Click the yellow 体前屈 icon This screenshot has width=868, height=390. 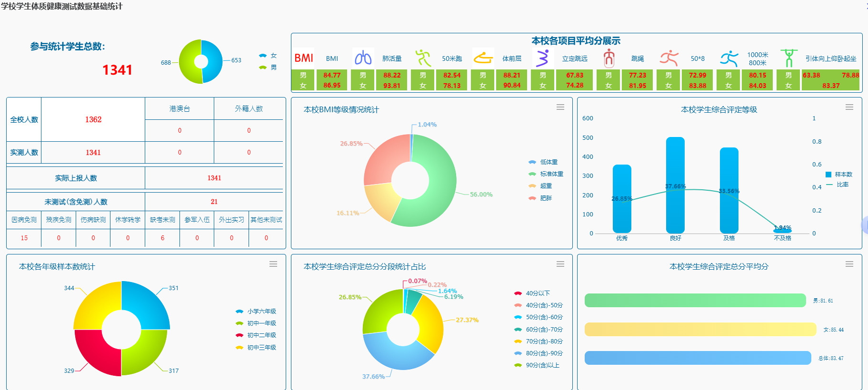(x=483, y=58)
